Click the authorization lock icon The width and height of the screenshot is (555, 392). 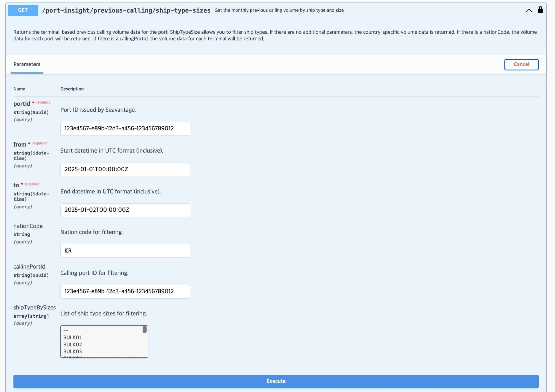(540, 10)
